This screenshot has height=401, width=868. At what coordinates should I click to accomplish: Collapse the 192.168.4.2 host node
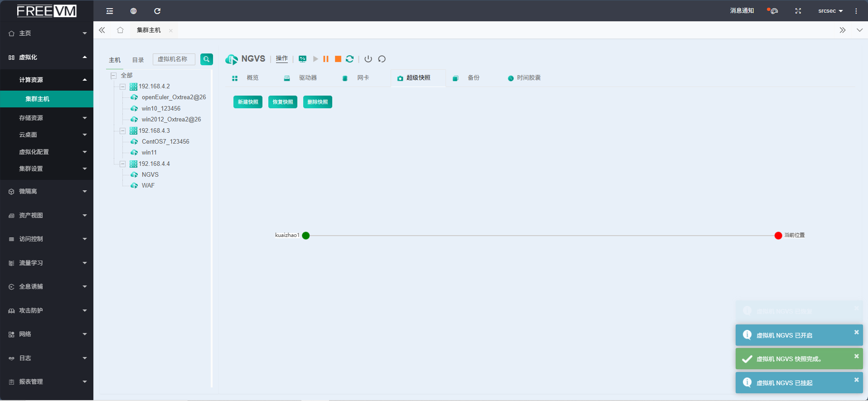pyautogui.click(x=122, y=87)
